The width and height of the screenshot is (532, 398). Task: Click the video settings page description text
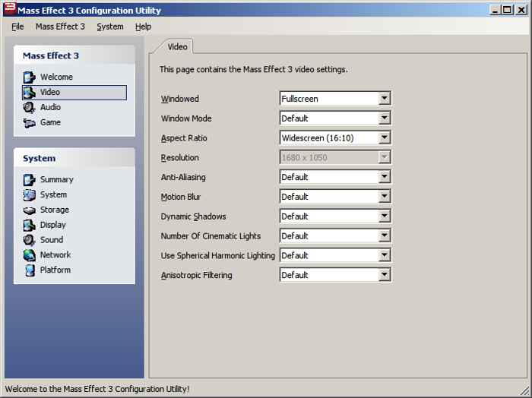tap(254, 69)
